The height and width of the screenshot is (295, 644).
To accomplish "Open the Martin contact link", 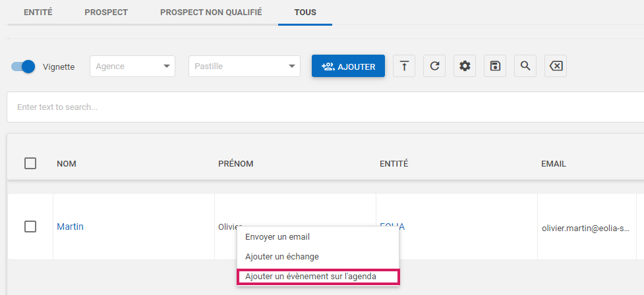I will (x=70, y=227).
